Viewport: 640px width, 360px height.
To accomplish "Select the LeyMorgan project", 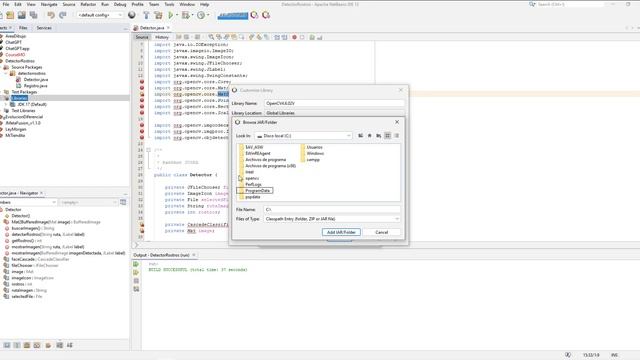I will 16,129.
